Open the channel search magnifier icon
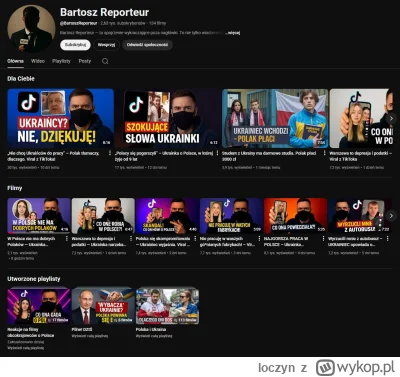The height and width of the screenshot is (377, 400). coord(105,61)
